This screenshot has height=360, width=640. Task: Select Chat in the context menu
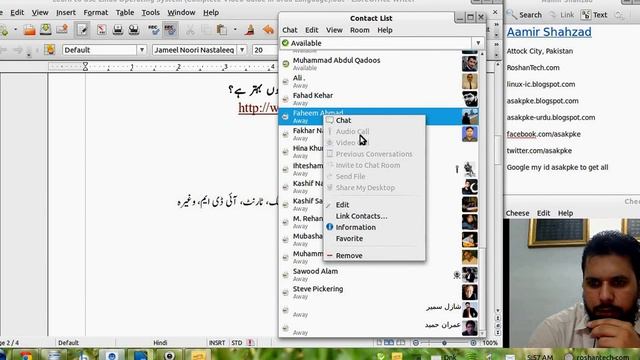coord(374,120)
